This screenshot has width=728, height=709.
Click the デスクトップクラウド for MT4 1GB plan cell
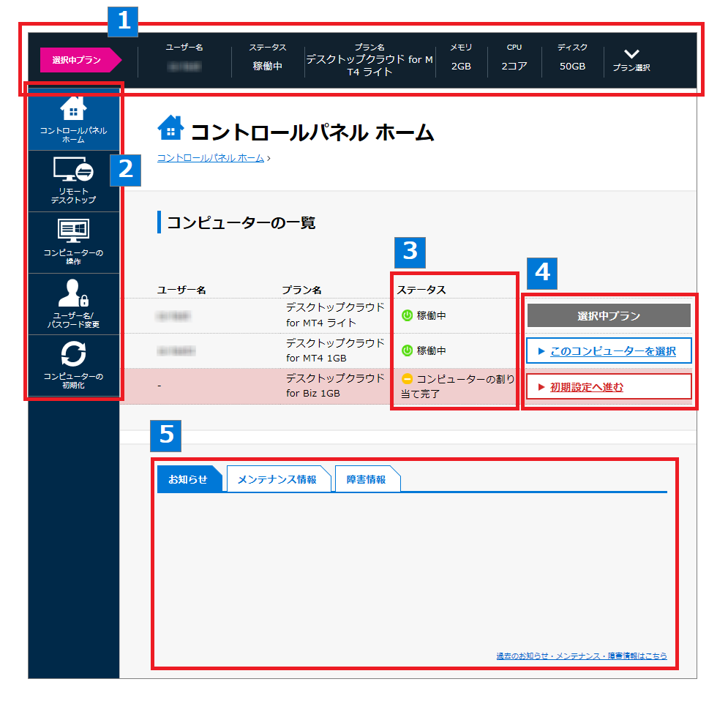(x=335, y=350)
